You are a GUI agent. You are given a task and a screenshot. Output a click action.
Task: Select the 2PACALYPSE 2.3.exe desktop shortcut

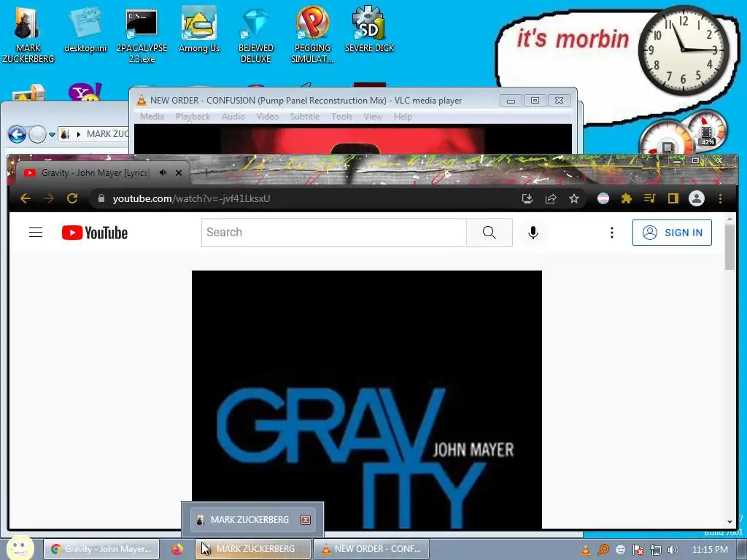(x=142, y=35)
